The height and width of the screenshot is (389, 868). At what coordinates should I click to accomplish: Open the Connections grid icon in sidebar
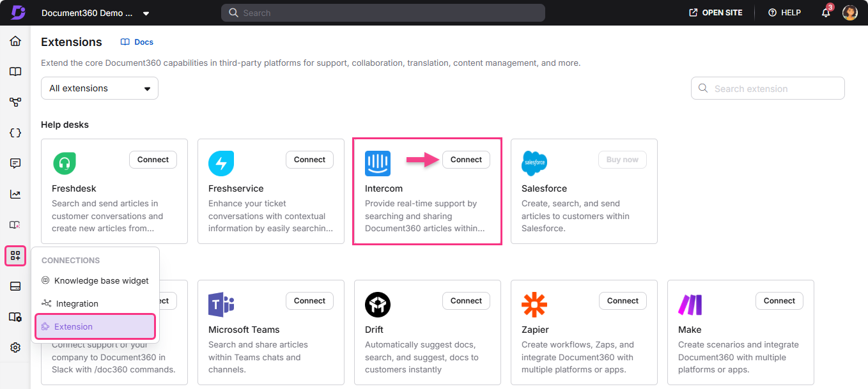point(15,256)
